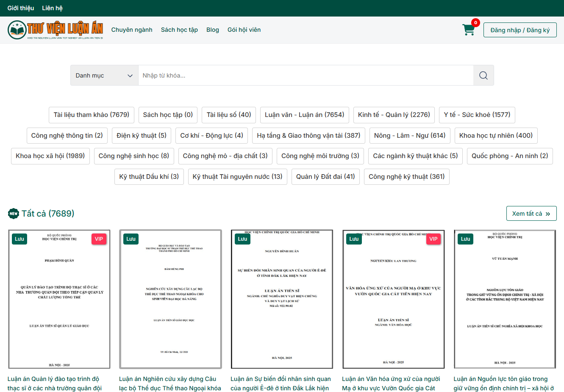Toggle Lưu on the second thesis

(x=131, y=239)
